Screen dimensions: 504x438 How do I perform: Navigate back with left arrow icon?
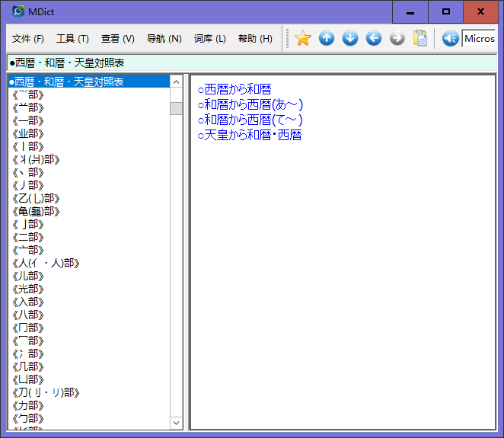point(374,38)
